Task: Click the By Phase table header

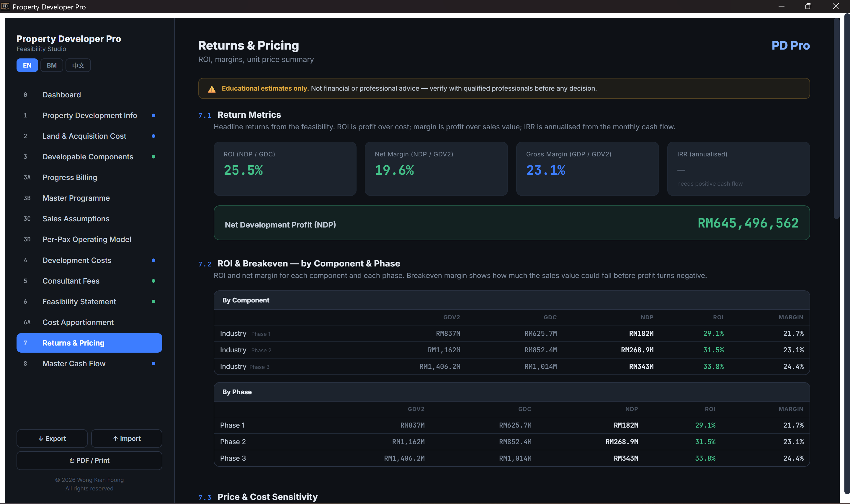Action: [512, 392]
